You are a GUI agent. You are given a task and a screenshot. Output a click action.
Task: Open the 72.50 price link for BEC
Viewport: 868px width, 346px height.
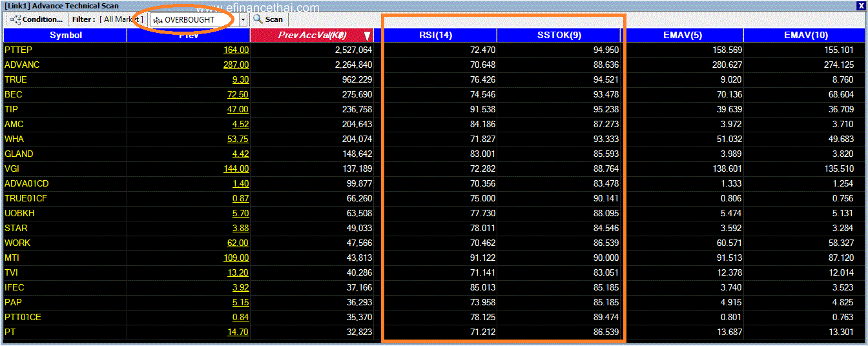pyautogui.click(x=238, y=94)
